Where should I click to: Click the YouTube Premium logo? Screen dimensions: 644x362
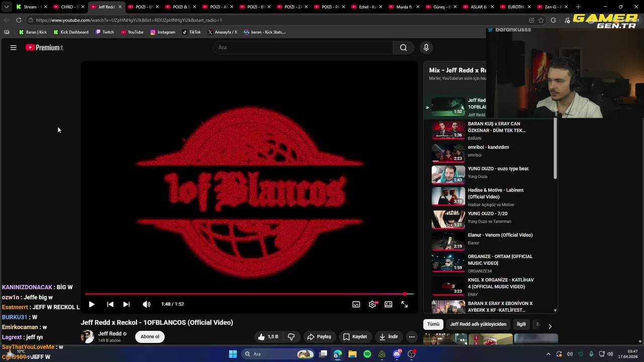(44, 47)
